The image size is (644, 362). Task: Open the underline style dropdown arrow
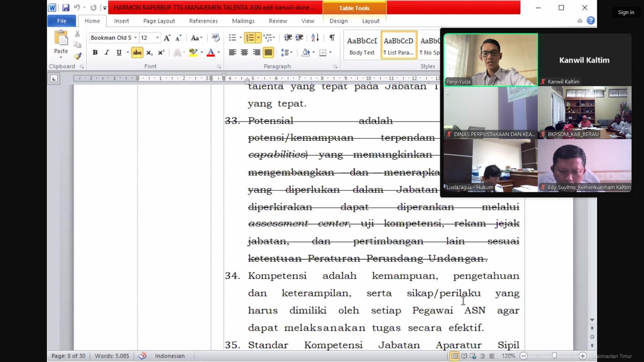click(128, 52)
